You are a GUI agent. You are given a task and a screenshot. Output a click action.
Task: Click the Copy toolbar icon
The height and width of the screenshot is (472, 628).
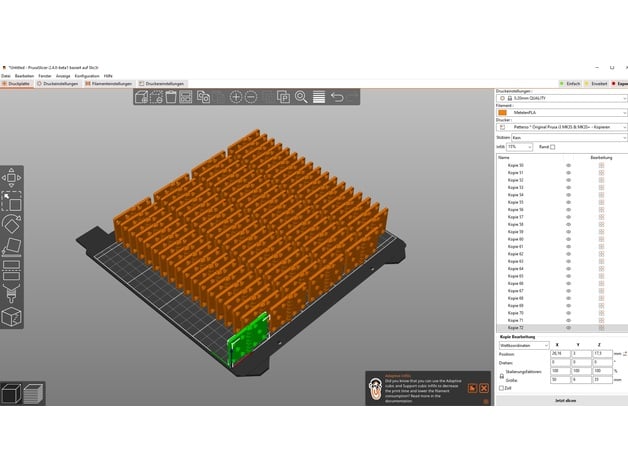203,97
